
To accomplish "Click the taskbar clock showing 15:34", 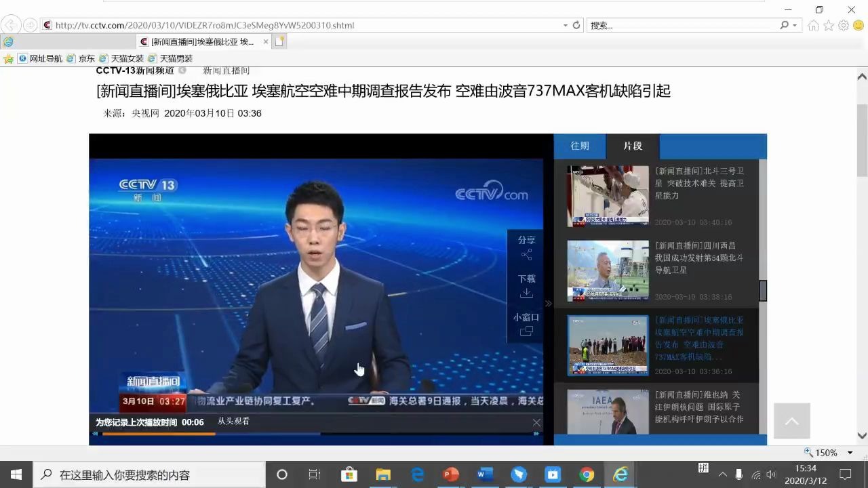I will pos(806,474).
